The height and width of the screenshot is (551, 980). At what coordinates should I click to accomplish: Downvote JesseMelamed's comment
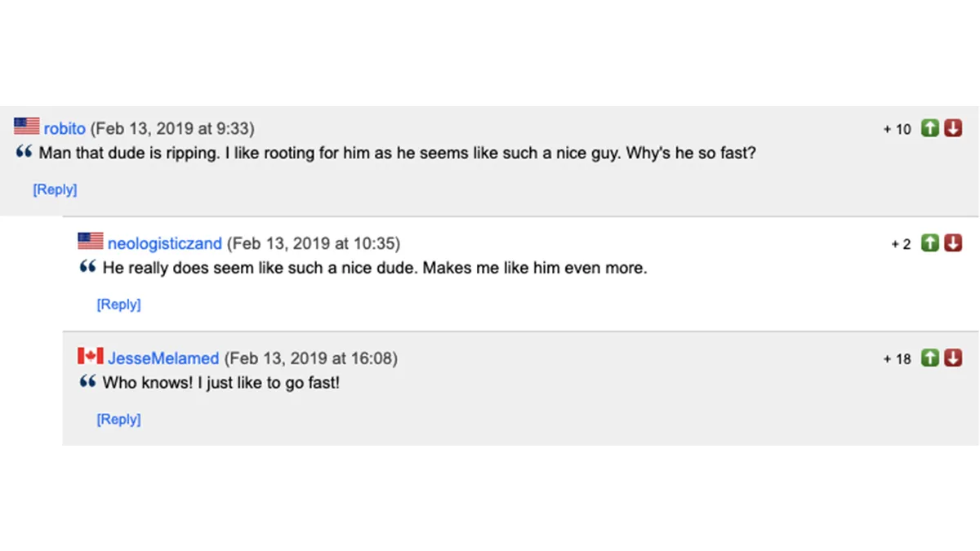(953, 358)
